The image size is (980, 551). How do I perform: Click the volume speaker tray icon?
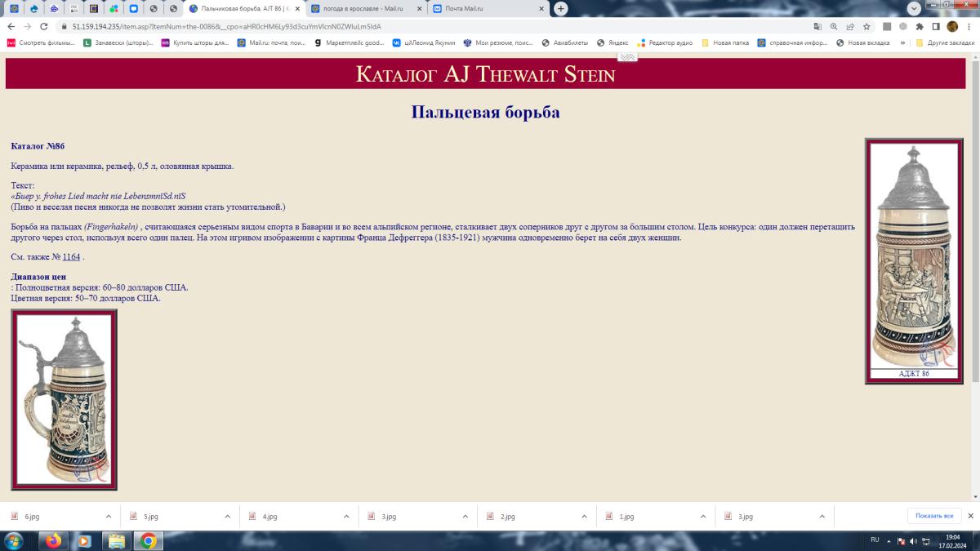(x=912, y=540)
